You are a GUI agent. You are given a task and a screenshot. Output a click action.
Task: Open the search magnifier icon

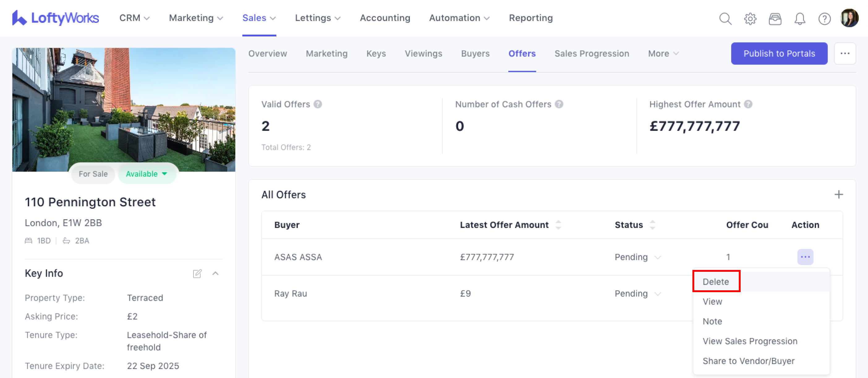725,19
